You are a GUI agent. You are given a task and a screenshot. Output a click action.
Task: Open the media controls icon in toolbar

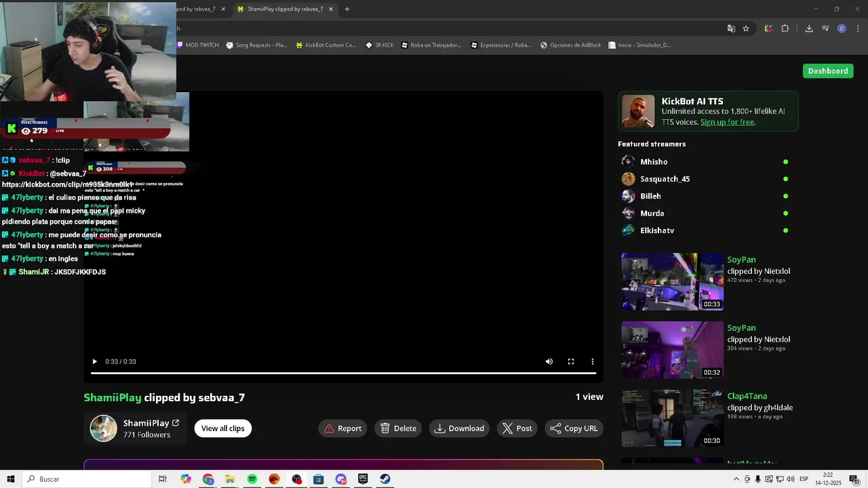coord(825,28)
